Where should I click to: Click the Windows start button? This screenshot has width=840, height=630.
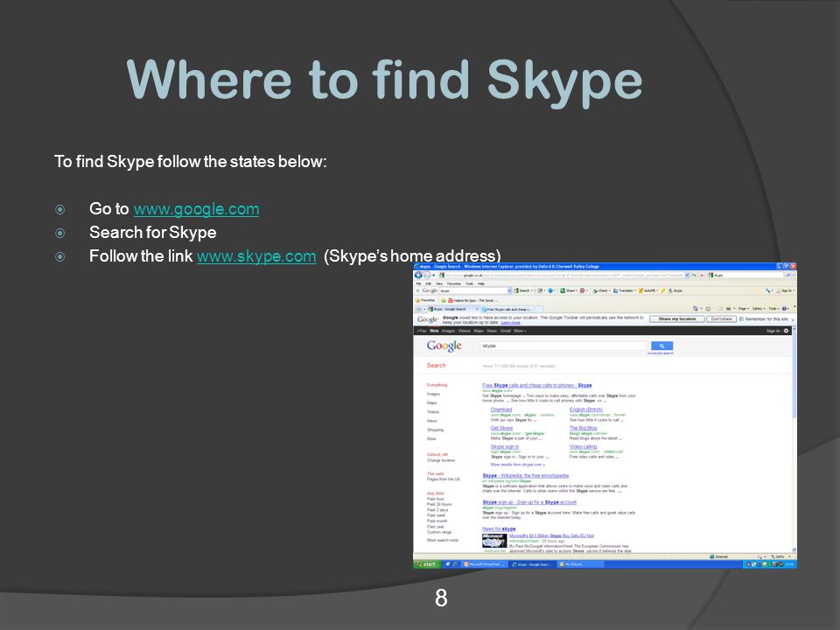[427, 564]
